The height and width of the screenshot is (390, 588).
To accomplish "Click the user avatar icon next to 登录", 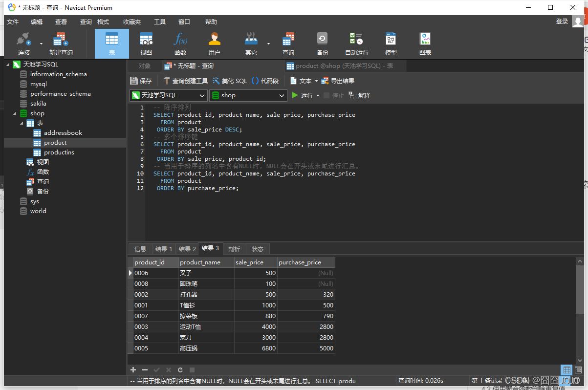I will (578, 22).
